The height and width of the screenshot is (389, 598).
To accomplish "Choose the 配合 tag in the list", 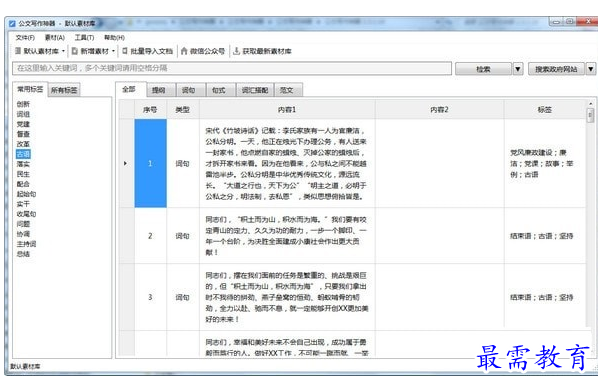I will click(23, 184).
